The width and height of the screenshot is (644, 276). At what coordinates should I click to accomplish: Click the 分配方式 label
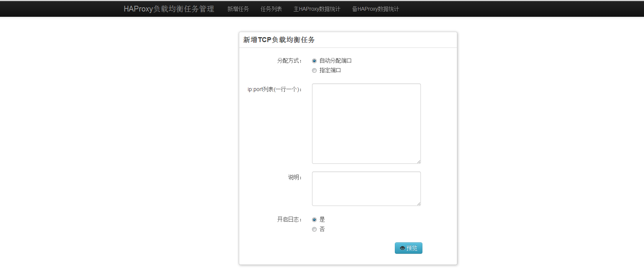pyautogui.click(x=290, y=60)
